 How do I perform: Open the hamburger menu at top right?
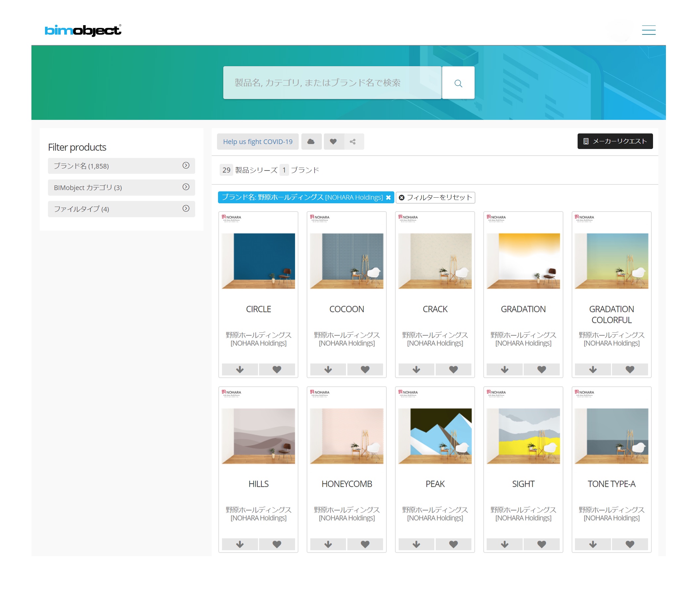[x=649, y=30]
